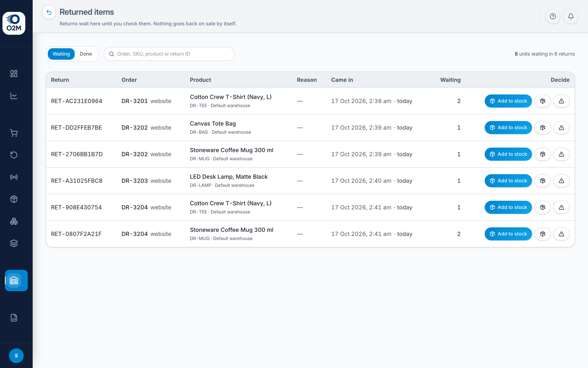
Task: Click the warning triangle for RET-2706BB1B7D
Action: [561, 154]
